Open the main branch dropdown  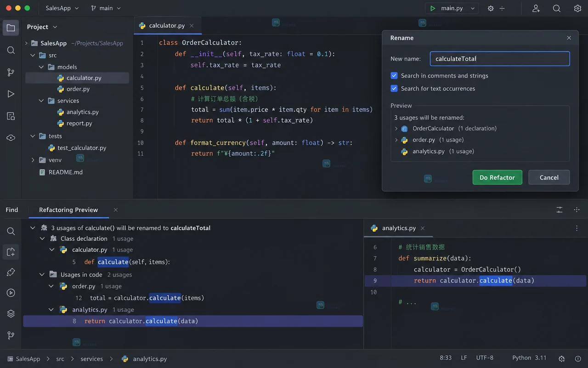tap(106, 8)
